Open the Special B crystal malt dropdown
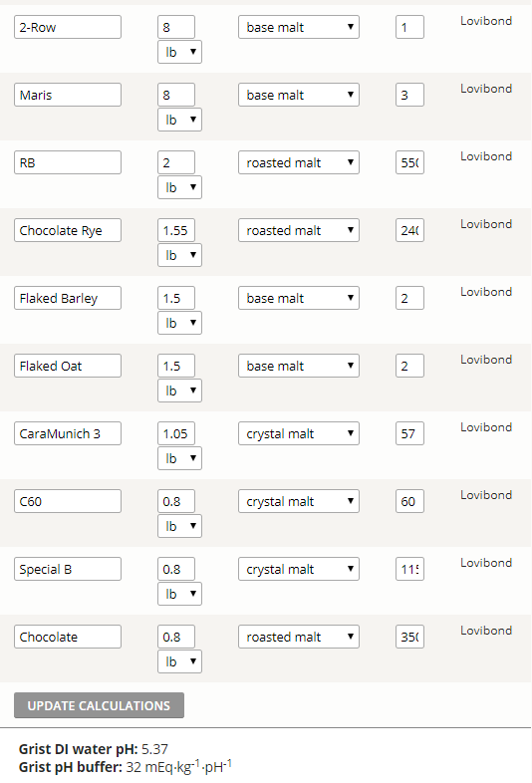The image size is (532, 783). pos(299,569)
